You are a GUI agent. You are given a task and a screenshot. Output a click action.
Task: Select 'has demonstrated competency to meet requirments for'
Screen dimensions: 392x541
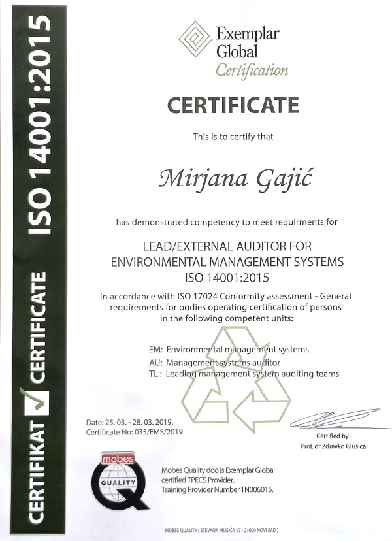click(226, 222)
